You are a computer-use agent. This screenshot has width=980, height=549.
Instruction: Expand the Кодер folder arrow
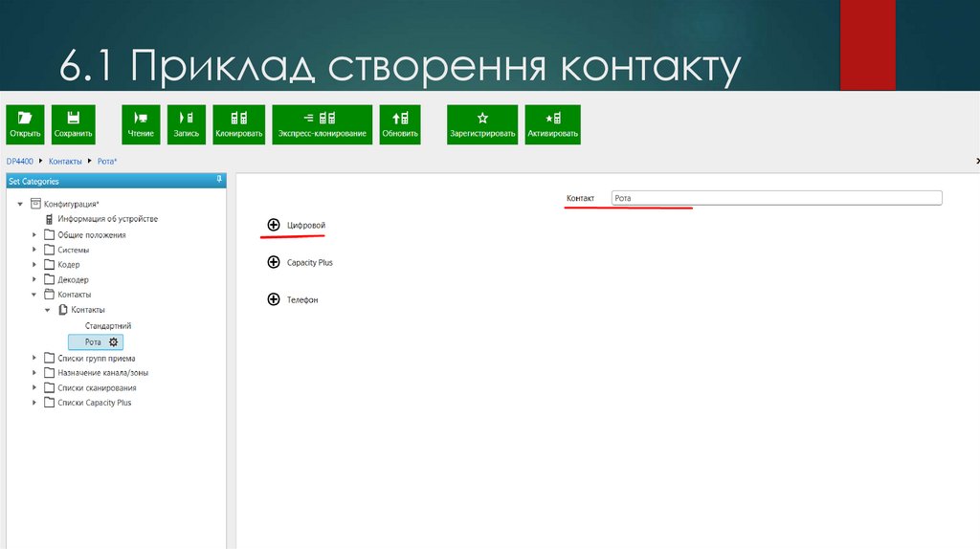pyautogui.click(x=34, y=265)
